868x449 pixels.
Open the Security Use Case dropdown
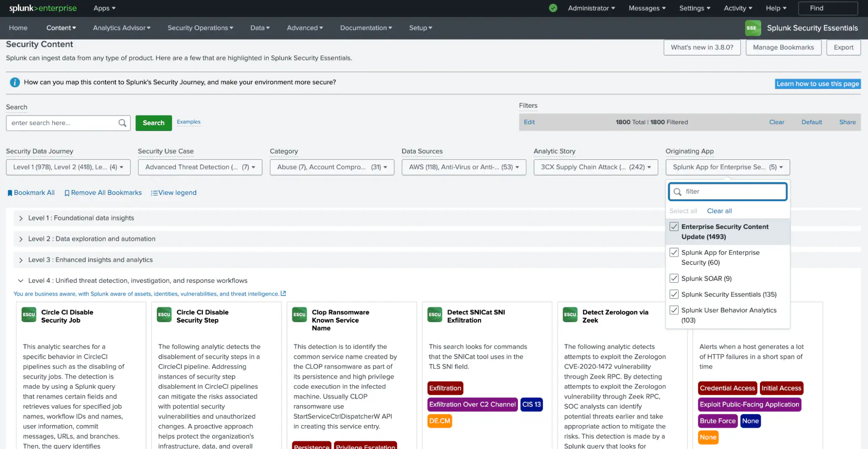(200, 167)
